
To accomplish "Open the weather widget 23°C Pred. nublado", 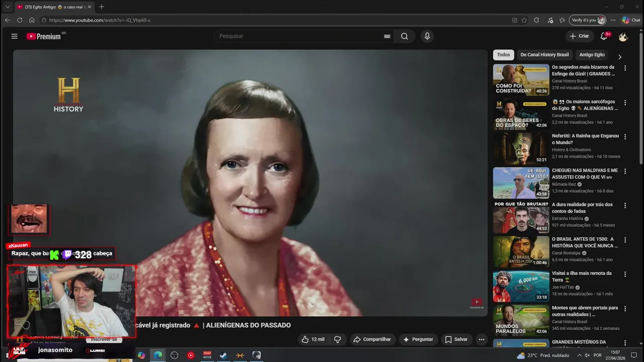I will (543, 355).
